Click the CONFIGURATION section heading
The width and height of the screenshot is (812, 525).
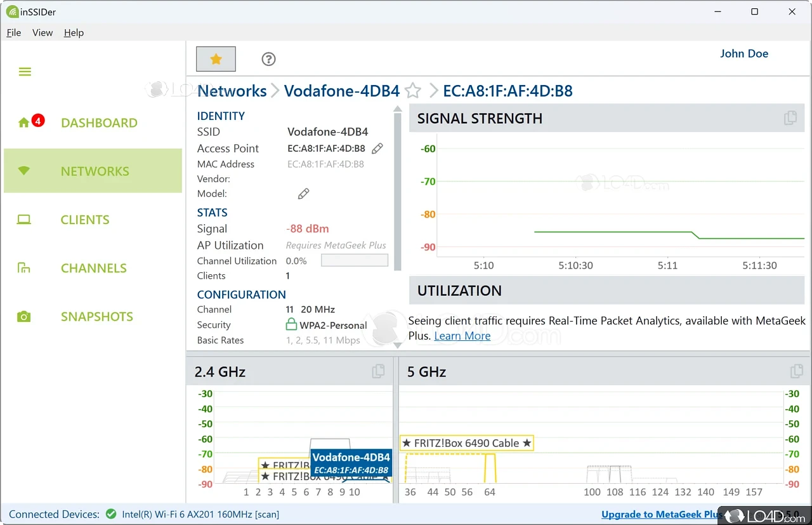pos(241,295)
